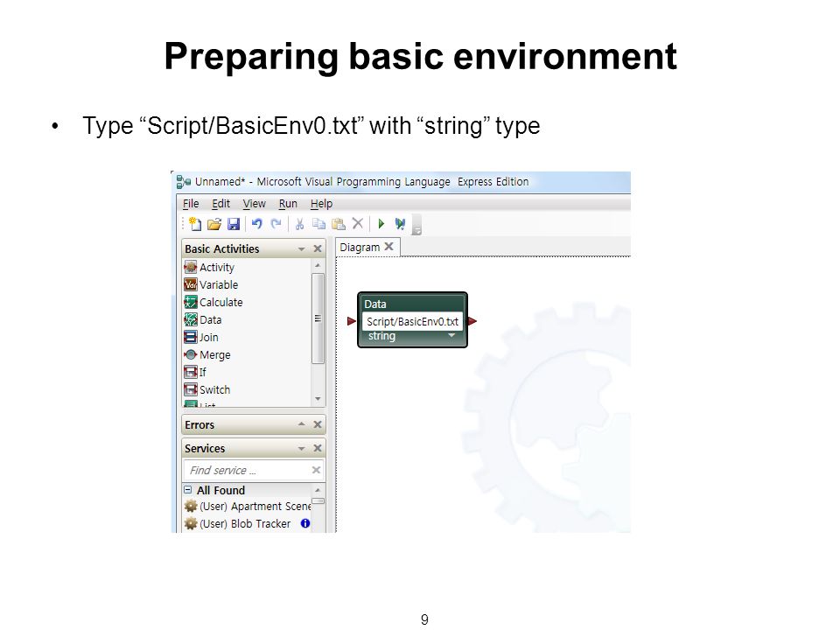
Task: Click the application icon in the title bar
Action: [x=184, y=182]
